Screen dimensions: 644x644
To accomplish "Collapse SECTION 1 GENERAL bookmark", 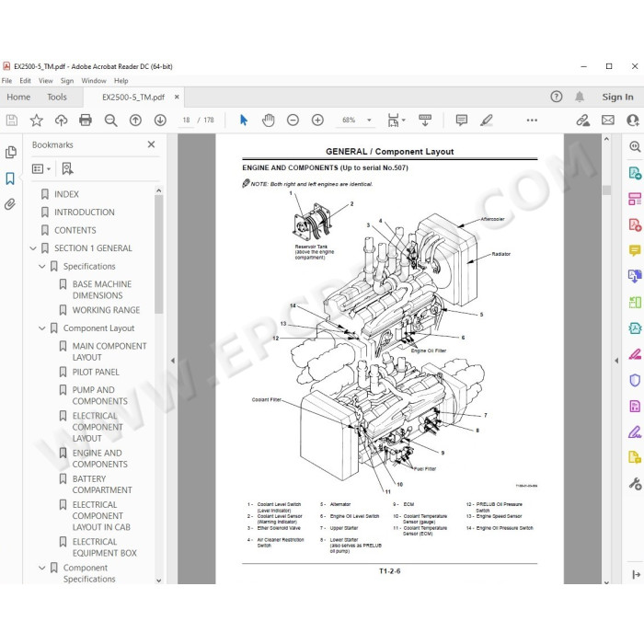I will (33, 248).
